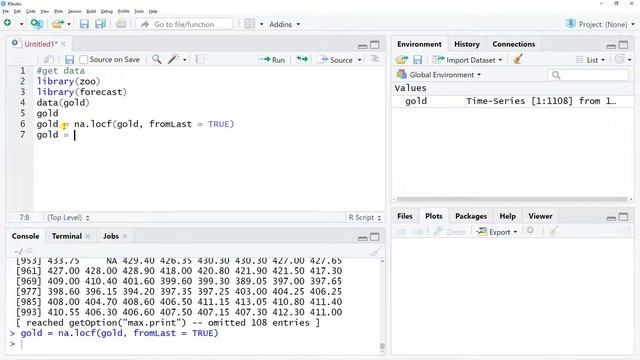
Task: Load workspace with folder icon in Environment
Action: pyautogui.click(x=402, y=60)
